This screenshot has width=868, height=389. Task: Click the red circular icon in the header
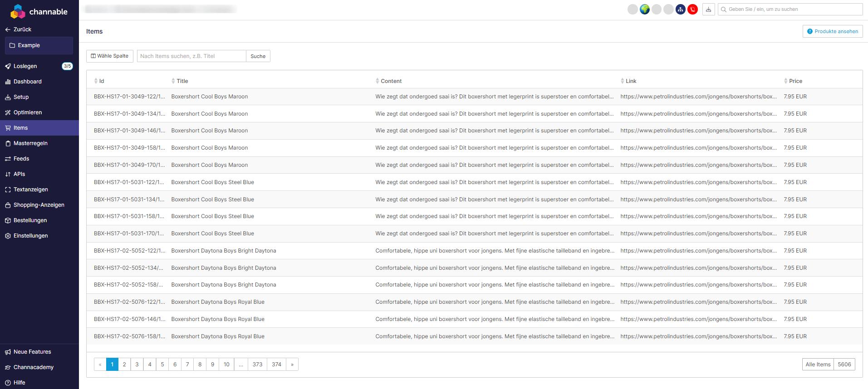coord(692,10)
